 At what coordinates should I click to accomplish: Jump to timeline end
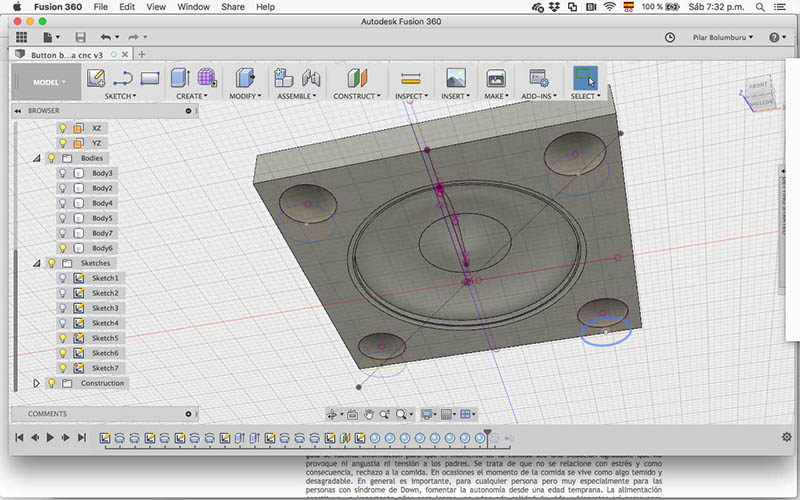[82, 437]
